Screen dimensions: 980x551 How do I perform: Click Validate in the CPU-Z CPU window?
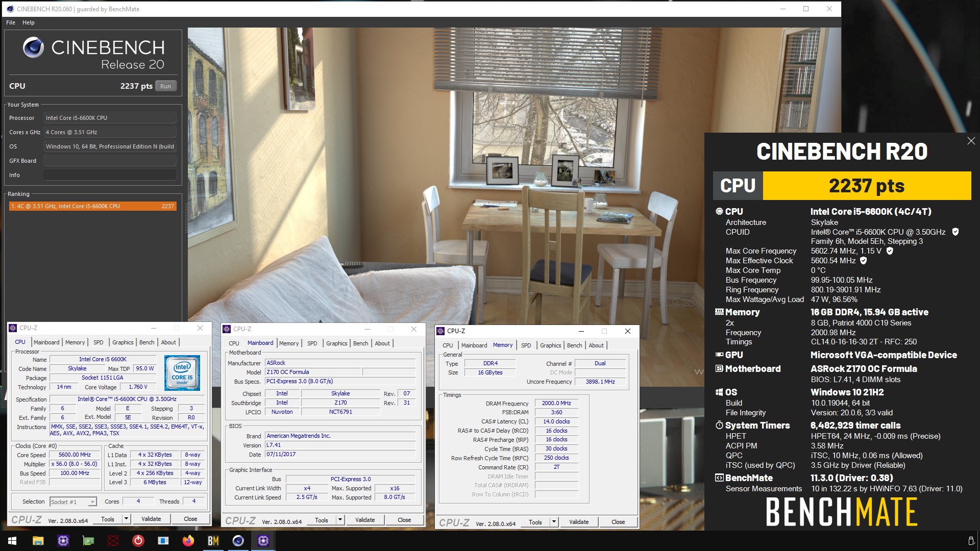point(151,519)
